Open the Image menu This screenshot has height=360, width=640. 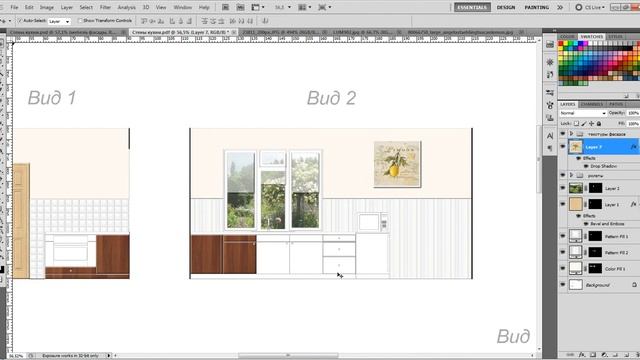47,7
